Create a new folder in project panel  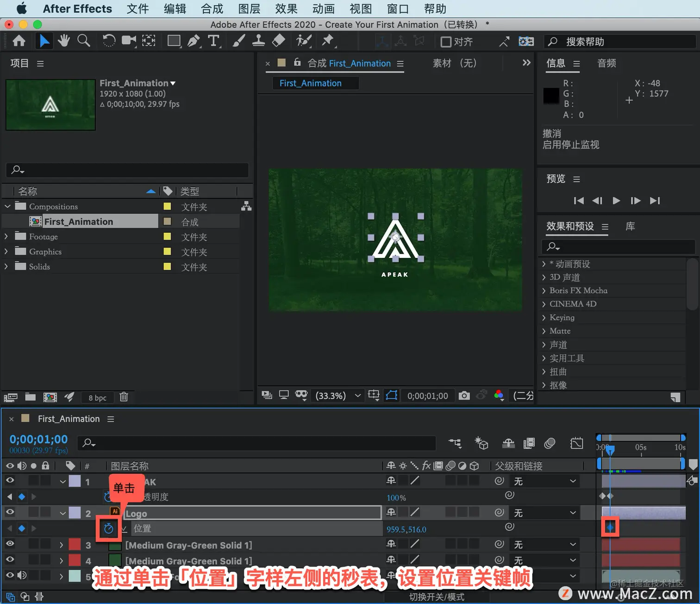(x=31, y=397)
